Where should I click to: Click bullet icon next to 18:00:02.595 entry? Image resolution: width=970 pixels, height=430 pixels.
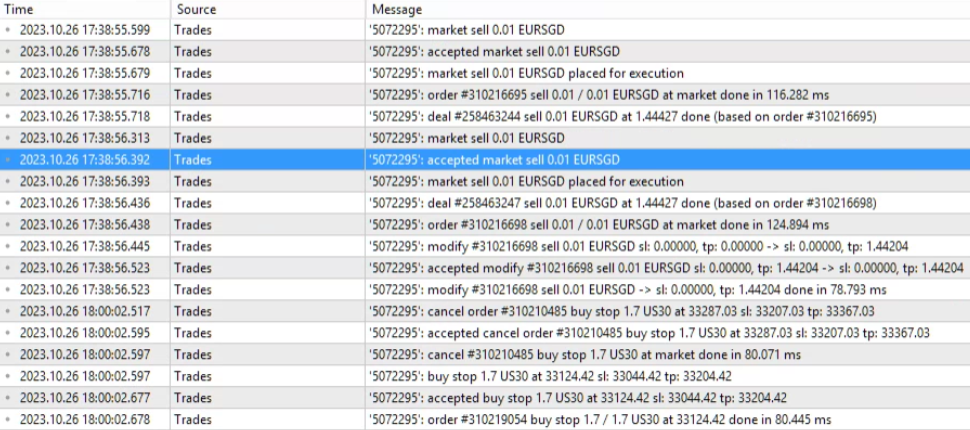[9, 333]
